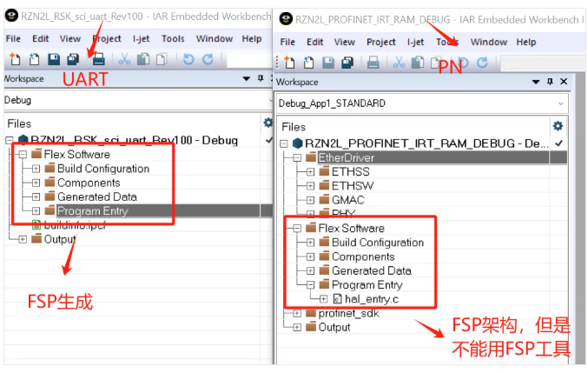Viewport: 588px width, 373px height.
Task: Open Help menu in PROFINET window
Action: pos(525,42)
